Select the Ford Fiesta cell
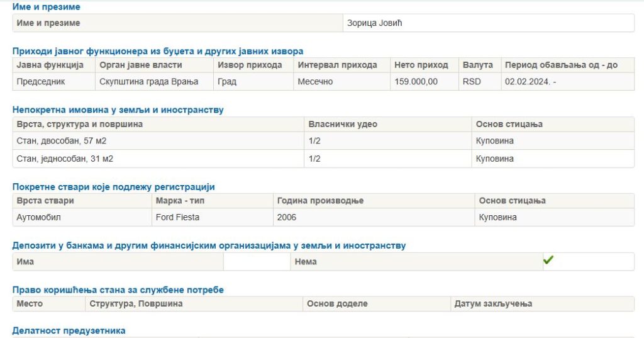 click(x=213, y=217)
